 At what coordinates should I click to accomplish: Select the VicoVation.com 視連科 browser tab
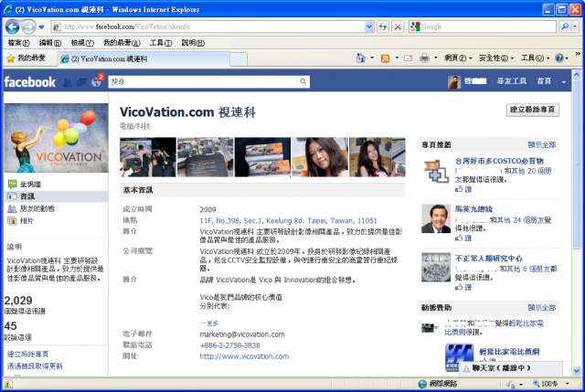pos(144,58)
